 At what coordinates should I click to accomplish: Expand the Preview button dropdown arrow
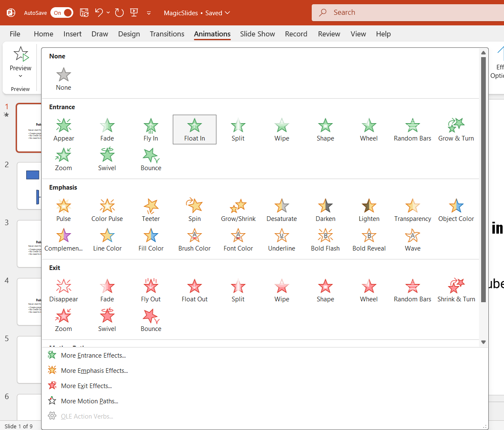[20, 76]
